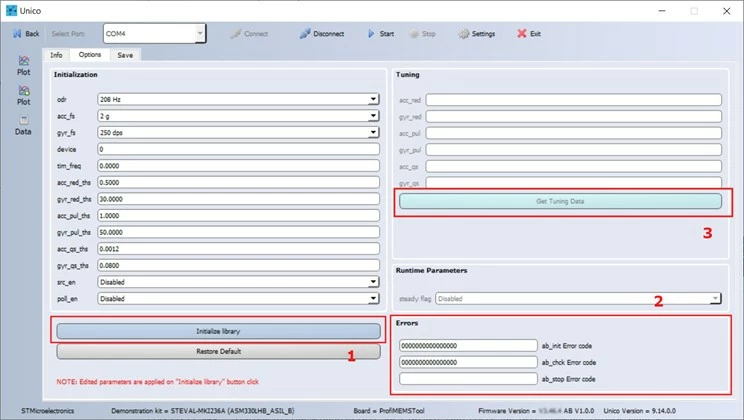Open the second Plot sidebar icon

pyautogui.click(x=24, y=91)
